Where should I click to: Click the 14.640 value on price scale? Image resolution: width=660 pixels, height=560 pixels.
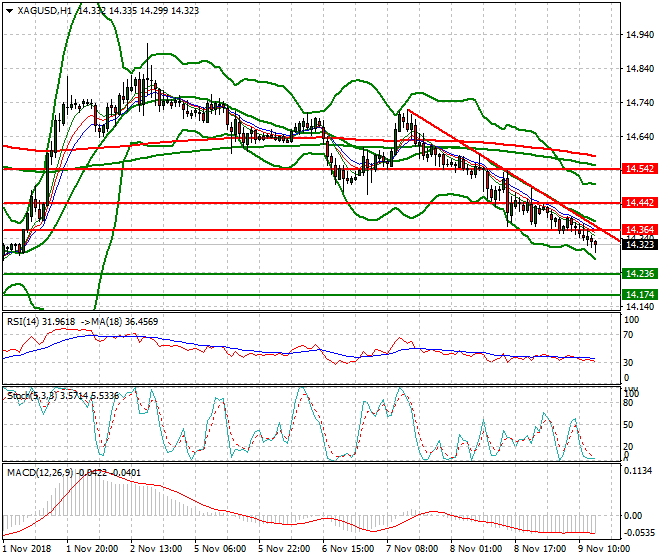(638, 137)
